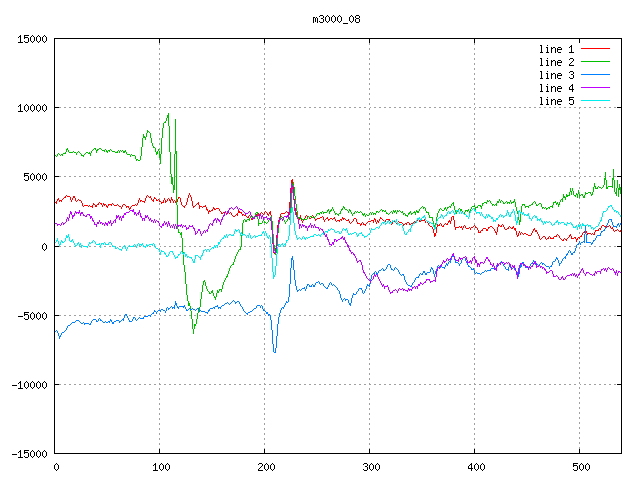Click the cyan line 5 legend sample
Viewport: 640px width, 480px height.
tap(595, 101)
